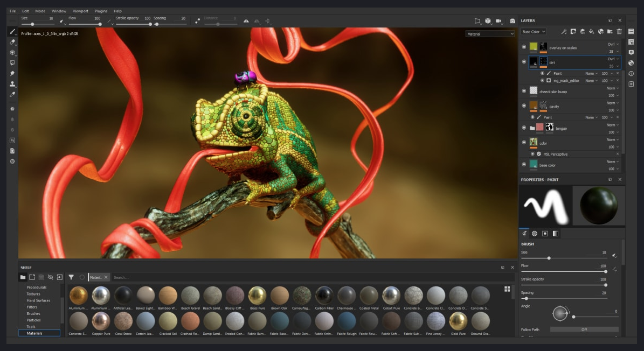Open the Base Color channel dropdown
The image size is (644, 351).
point(534,32)
